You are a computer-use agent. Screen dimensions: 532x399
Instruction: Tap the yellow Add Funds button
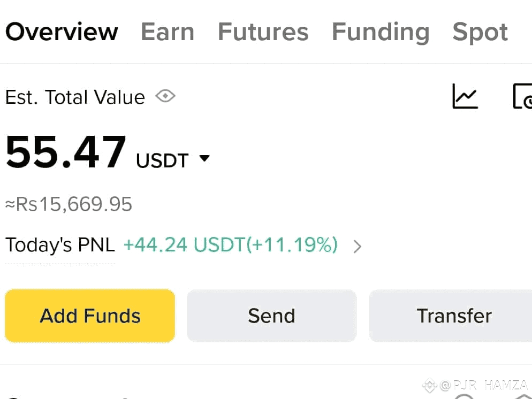click(90, 316)
